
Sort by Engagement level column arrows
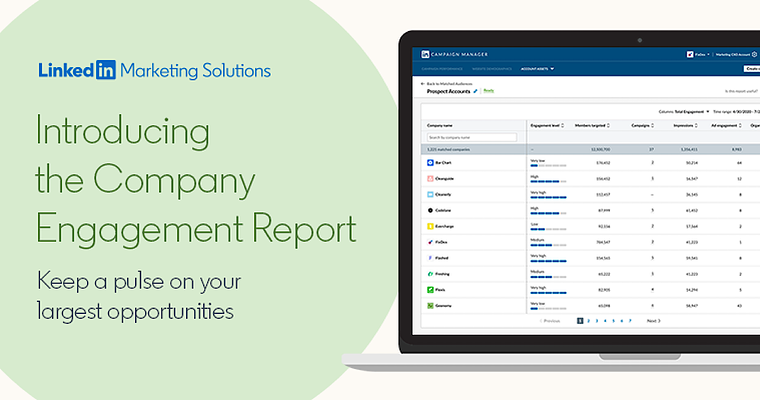[562, 126]
